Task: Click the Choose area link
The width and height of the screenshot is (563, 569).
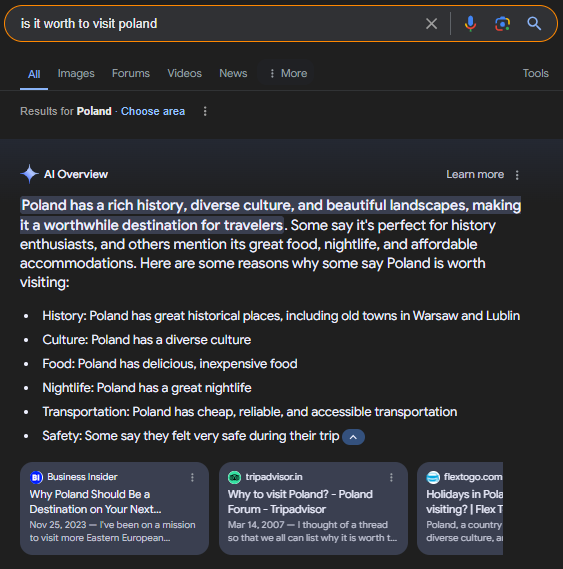Action: click(153, 111)
